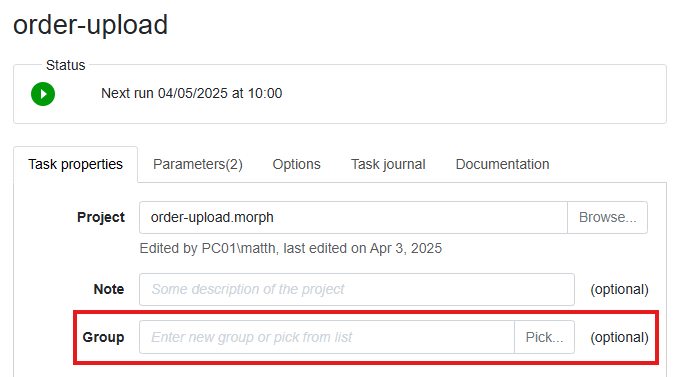Click the (optional) hint beside Note
Screen dimensions: 680x377
619,289
